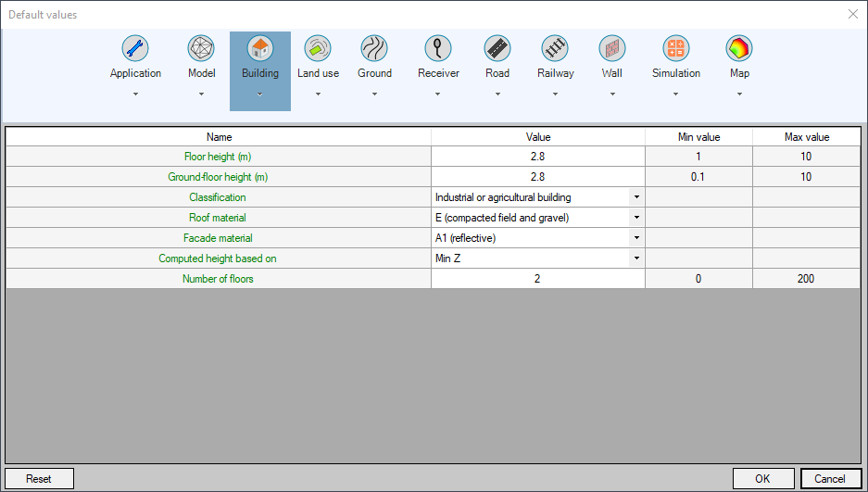Edit the Number of floors value field
The image size is (868, 492).
538,279
